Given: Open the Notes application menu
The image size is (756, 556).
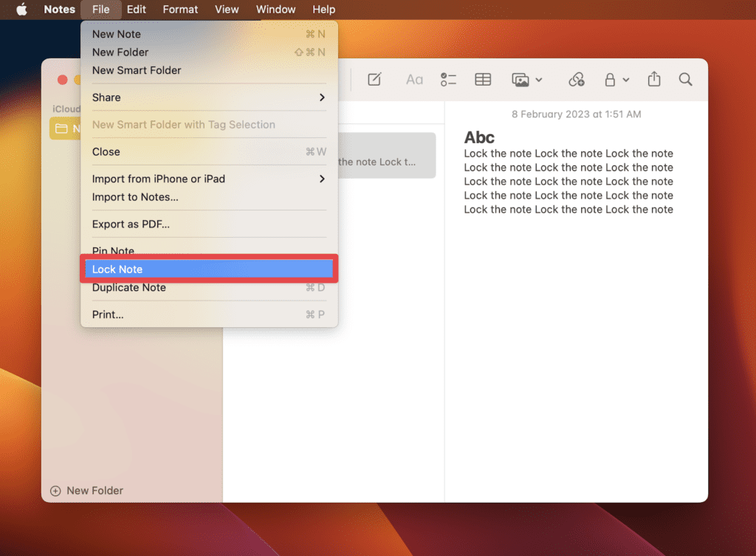Looking at the screenshot, I should click(59, 9).
